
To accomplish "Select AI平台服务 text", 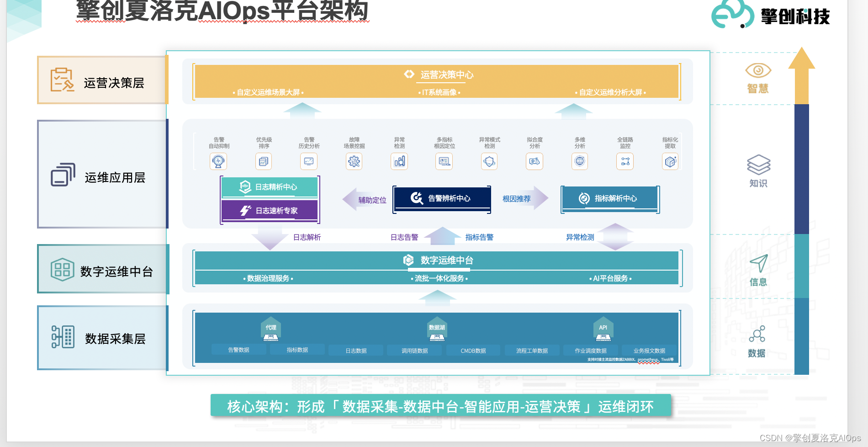I will 610,278.
